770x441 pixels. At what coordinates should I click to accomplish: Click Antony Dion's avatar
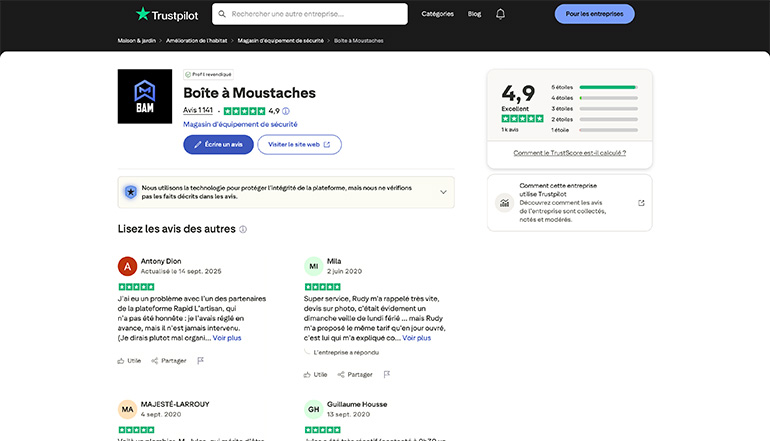[127, 266]
